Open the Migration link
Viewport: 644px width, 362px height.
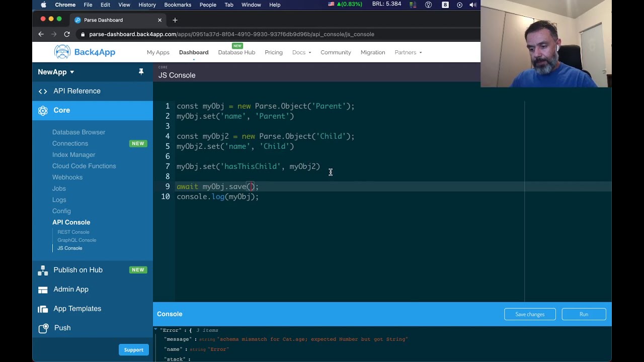(373, 52)
